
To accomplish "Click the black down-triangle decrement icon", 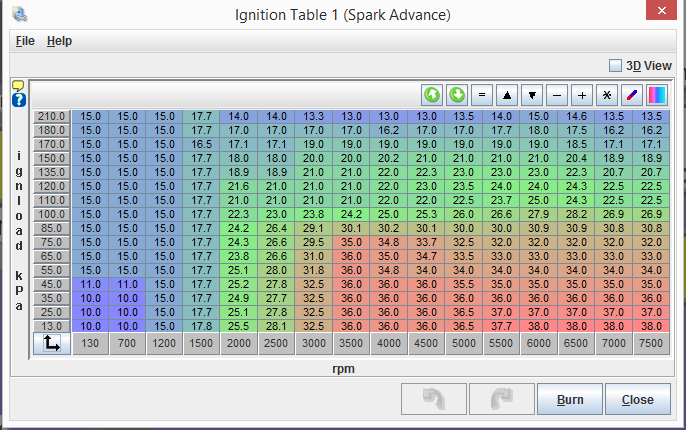I will [532, 95].
